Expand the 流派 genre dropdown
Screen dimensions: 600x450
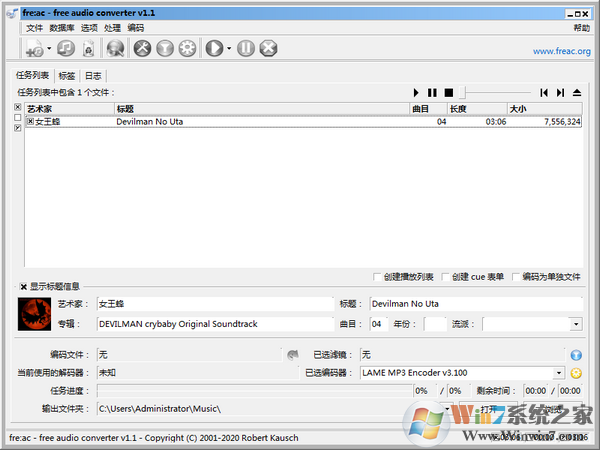[576, 324]
